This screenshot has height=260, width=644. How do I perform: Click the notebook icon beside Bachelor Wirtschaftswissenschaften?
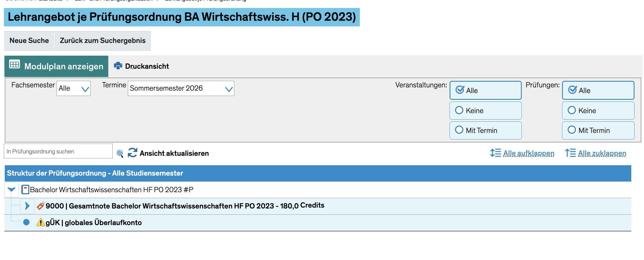tap(25, 190)
